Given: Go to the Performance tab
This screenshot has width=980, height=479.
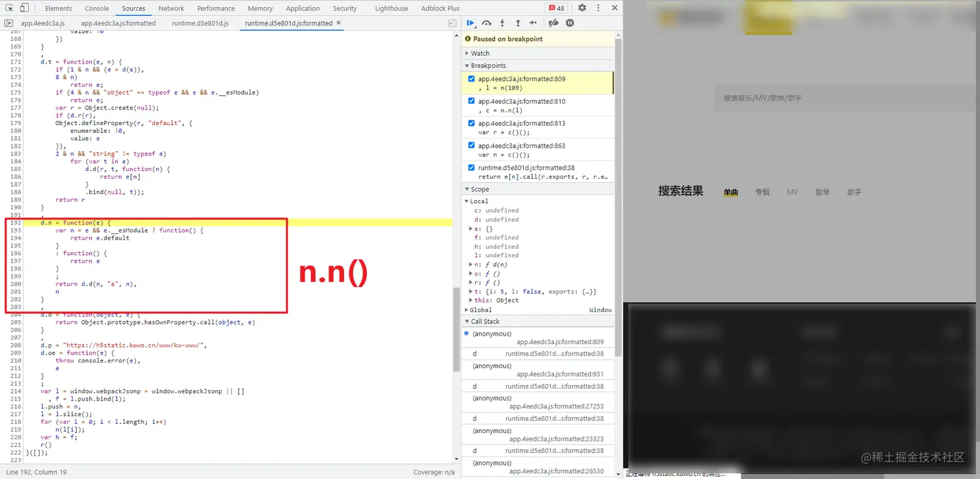Looking at the screenshot, I should (216, 8).
